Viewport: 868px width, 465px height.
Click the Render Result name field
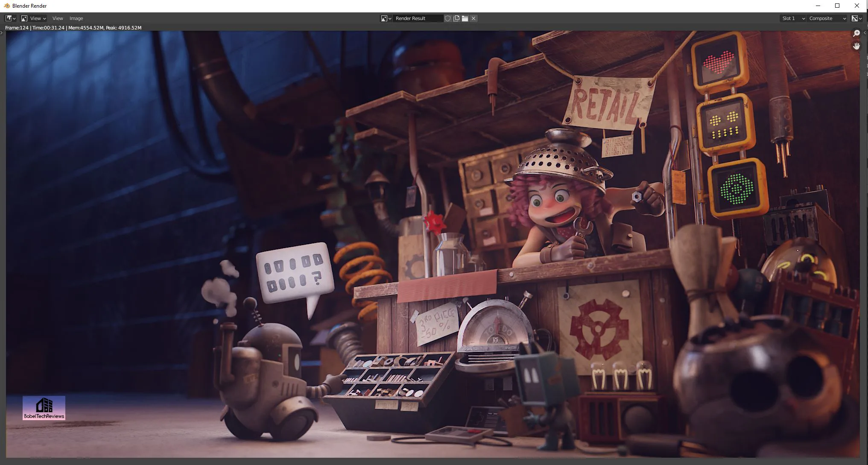click(x=418, y=18)
